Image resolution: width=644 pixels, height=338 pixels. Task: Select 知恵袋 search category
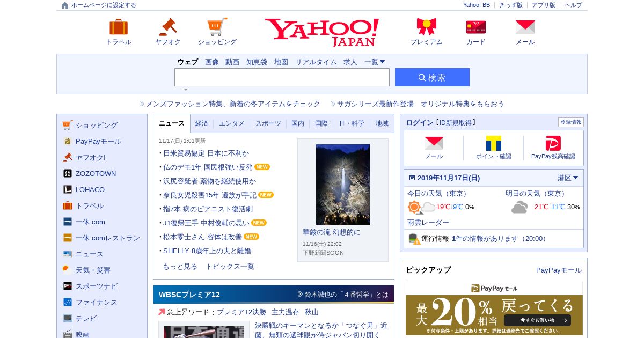tap(257, 62)
